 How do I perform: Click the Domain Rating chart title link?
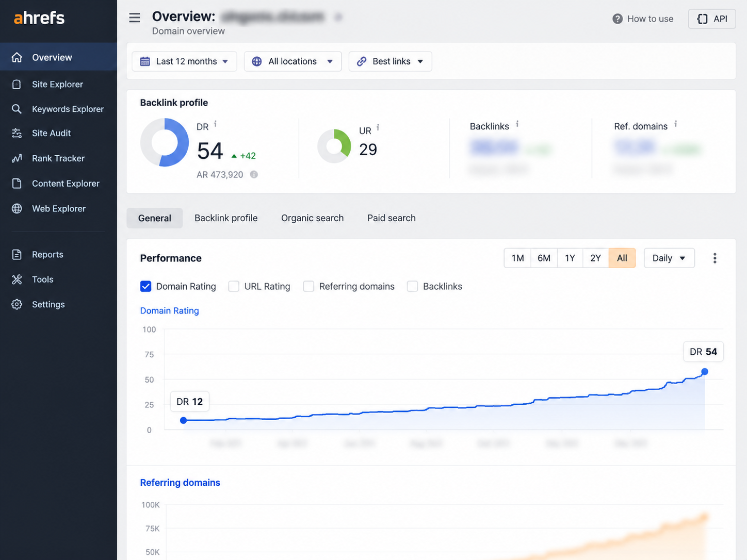(x=169, y=310)
